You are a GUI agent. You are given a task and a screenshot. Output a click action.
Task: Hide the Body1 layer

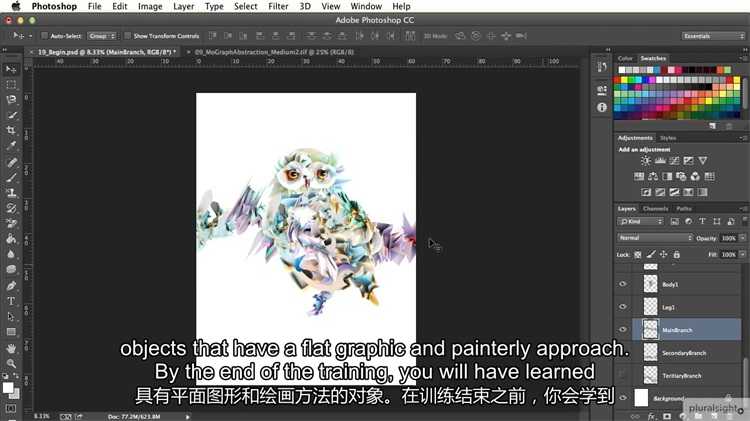pyautogui.click(x=623, y=284)
